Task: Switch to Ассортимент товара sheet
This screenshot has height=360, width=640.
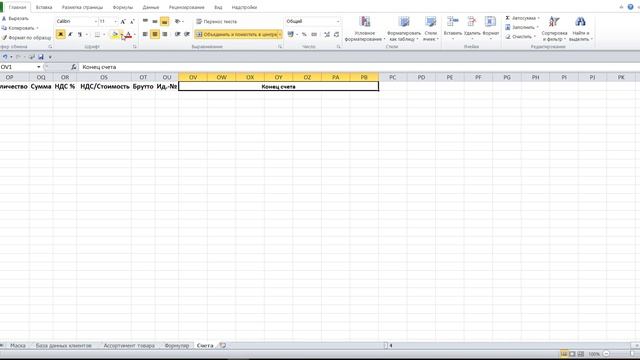Action: [x=129, y=346]
